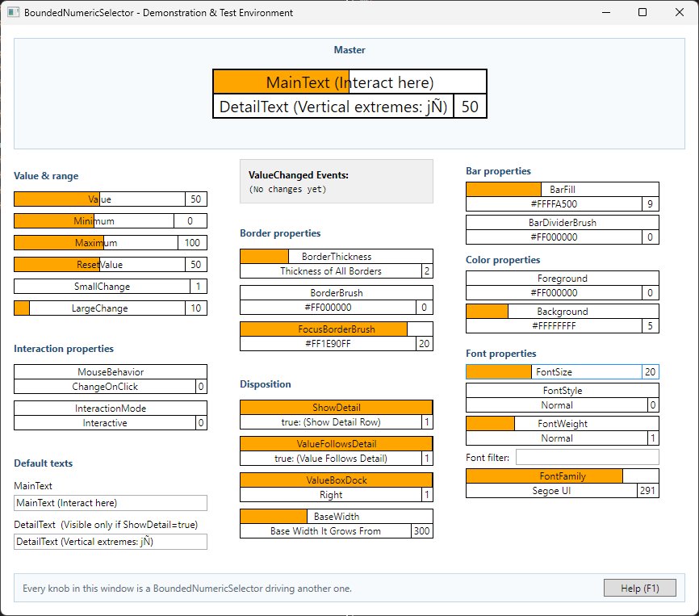Viewport: 699px width, 616px height.
Task: Minimize the window
Action: coord(606,12)
